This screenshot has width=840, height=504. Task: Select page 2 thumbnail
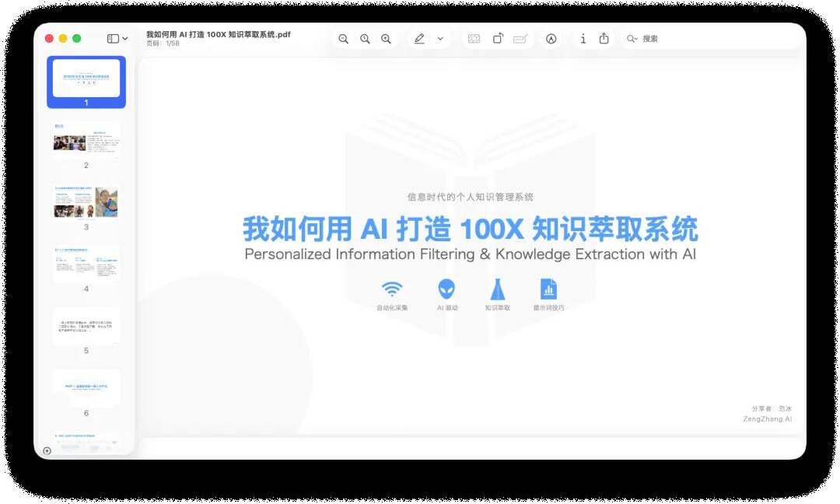(86, 140)
